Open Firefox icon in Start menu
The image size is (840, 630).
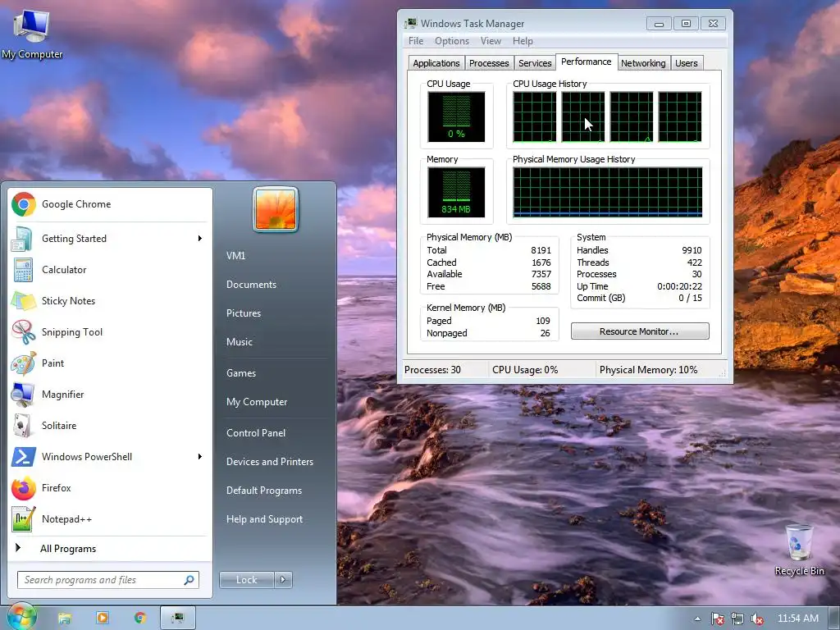click(24, 488)
